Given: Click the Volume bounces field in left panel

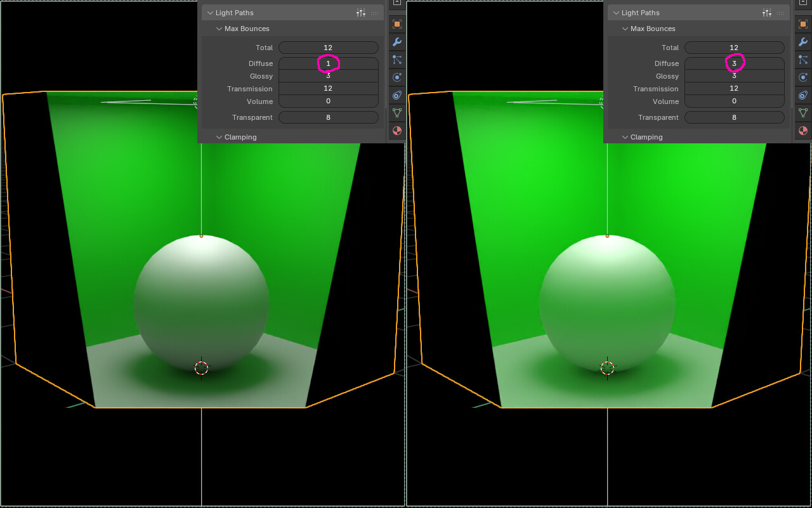Looking at the screenshot, I should click(329, 101).
